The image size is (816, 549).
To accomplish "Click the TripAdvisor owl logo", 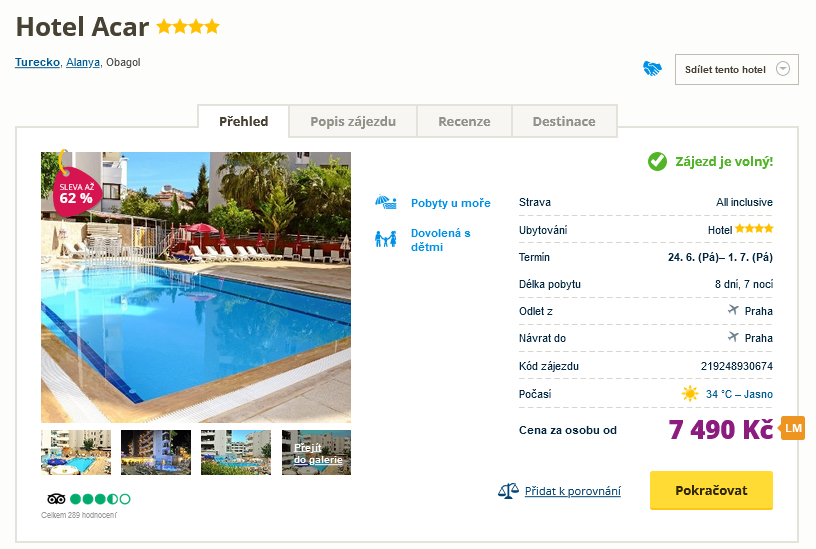I will click(56, 499).
